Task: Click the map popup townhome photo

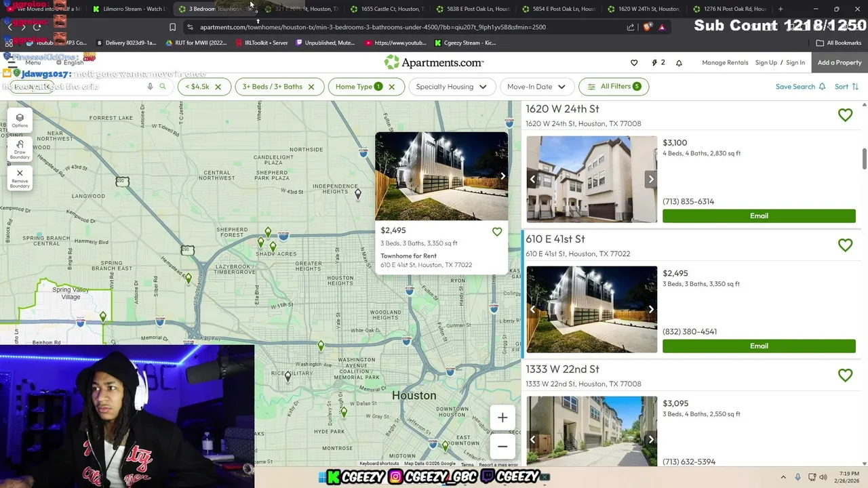Action: (441, 176)
